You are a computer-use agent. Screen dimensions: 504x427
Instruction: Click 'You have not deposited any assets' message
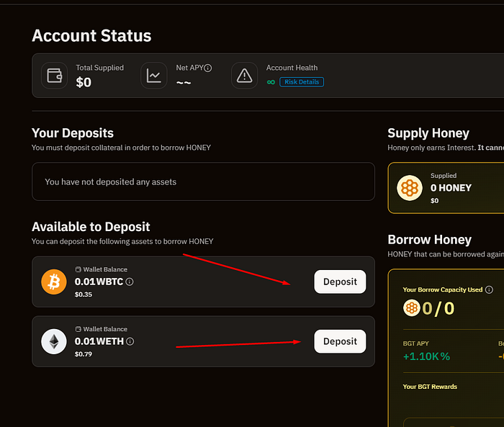111,182
